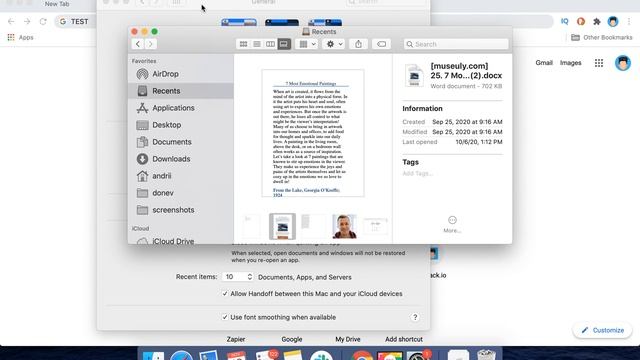Click the Customize button on new tab

[x=602, y=330]
